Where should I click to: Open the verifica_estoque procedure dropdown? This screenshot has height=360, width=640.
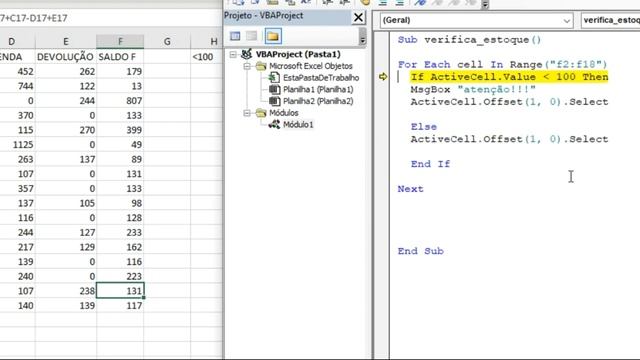pos(610,20)
